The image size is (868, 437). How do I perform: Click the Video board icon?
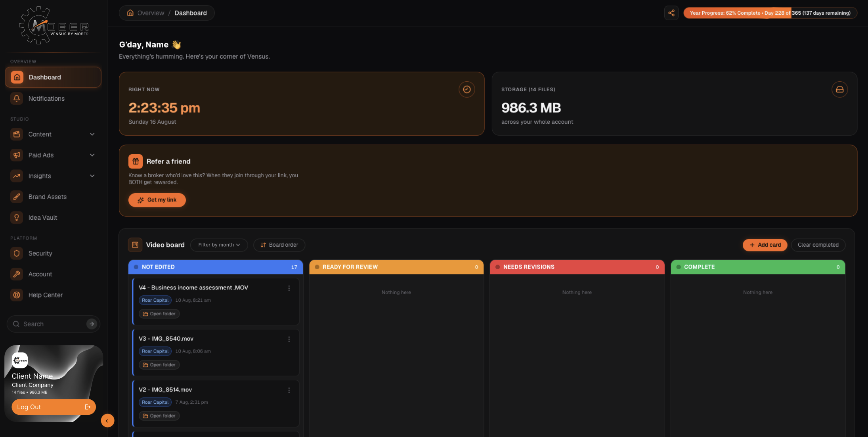coord(135,245)
